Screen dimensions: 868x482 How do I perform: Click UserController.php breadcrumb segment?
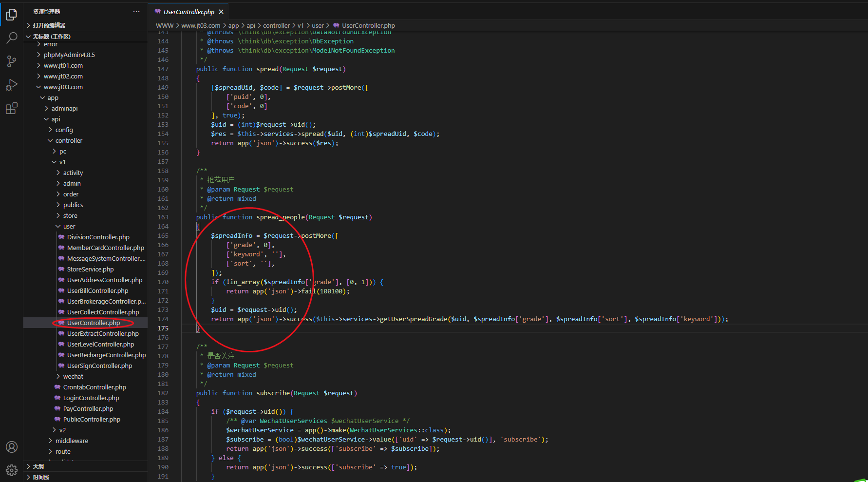[368, 26]
